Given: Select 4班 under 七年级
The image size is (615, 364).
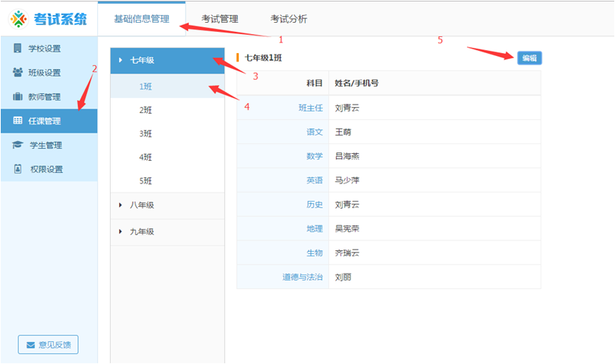Looking at the screenshot, I should pos(168,157).
